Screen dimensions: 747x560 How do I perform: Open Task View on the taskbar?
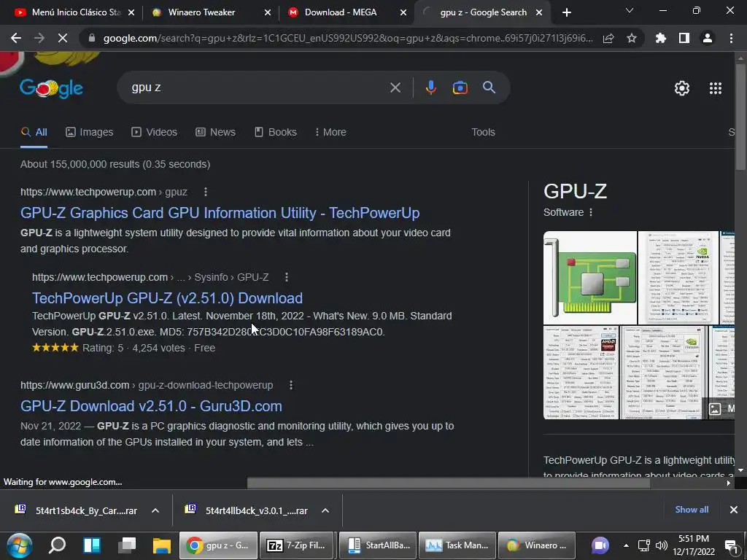pos(127,545)
